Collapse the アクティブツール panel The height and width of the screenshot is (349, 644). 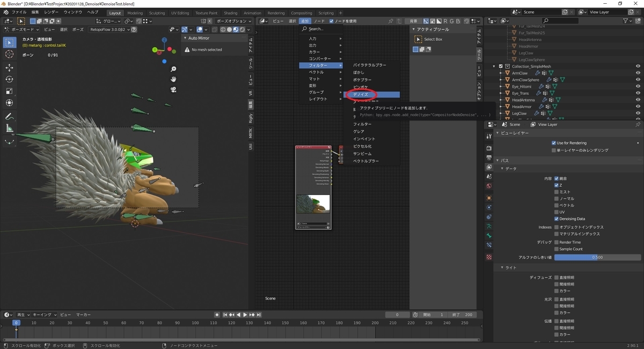(414, 29)
